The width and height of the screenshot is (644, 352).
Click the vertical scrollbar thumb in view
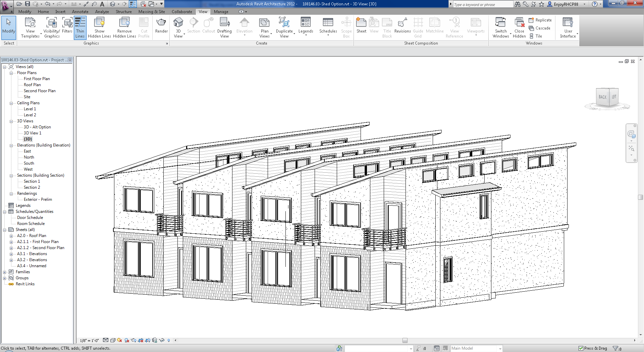point(640,197)
